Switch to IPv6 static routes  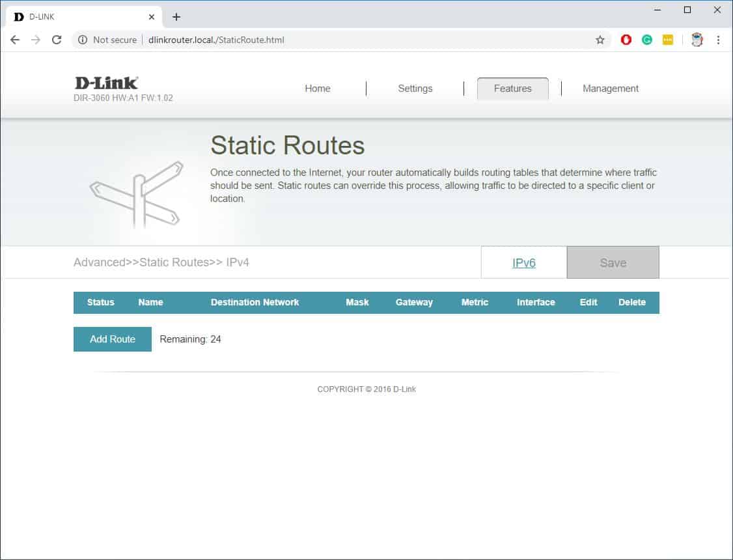click(524, 263)
